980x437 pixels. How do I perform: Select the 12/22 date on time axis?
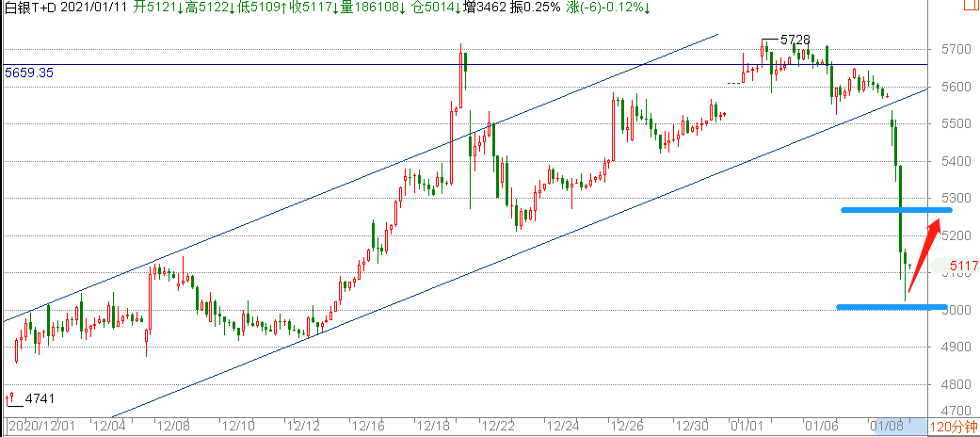click(x=498, y=428)
